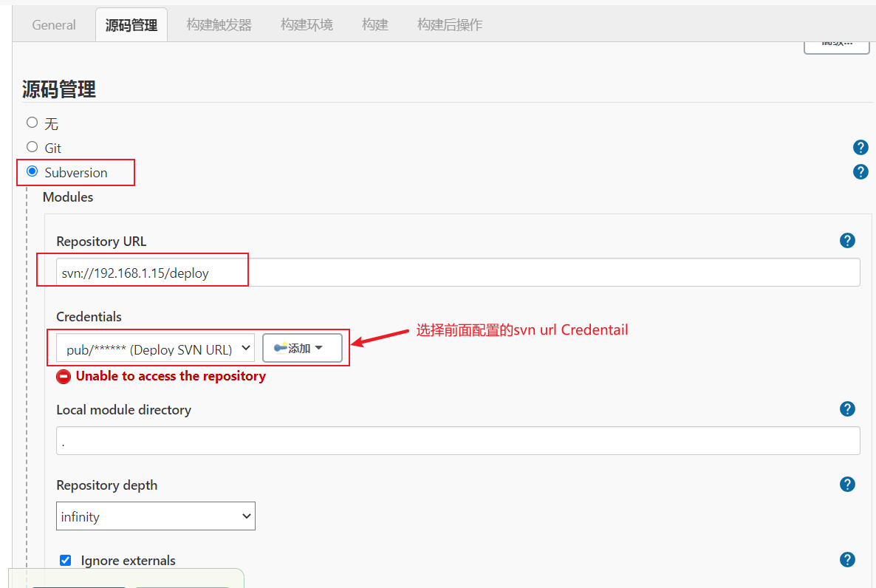The width and height of the screenshot is (876, 588).
Task: Open help for Repository URL
Action: (847, 240)
